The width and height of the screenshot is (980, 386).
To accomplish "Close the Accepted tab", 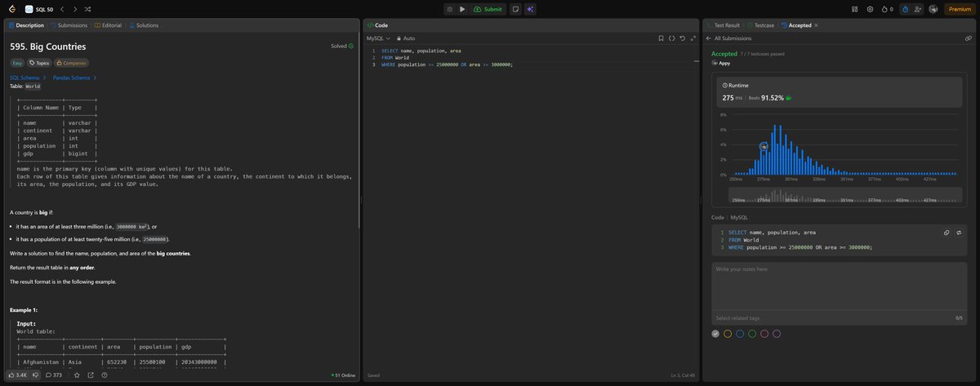I will point(816,25).
